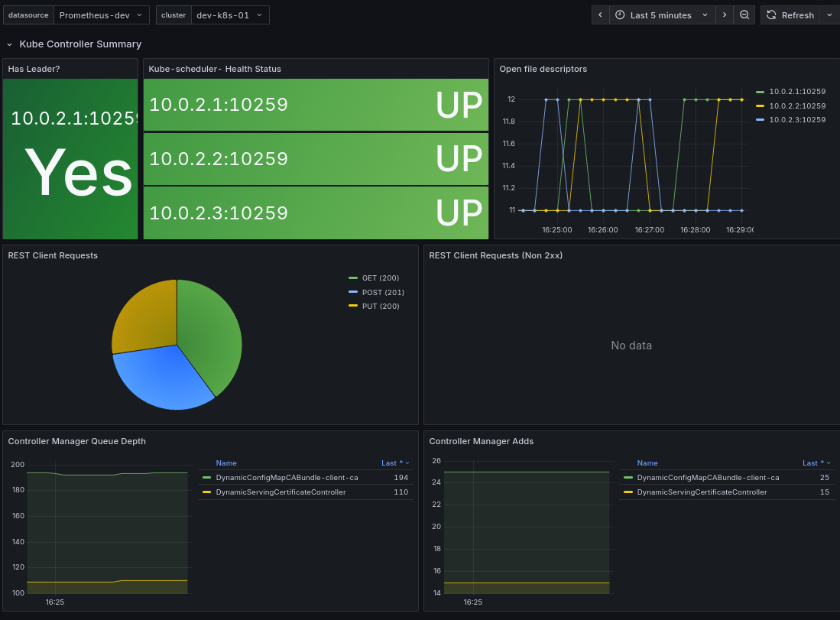840x620 pixels.
Task: Click the 194 value in Queue Depth legend
Action: click(x=401, y=478)
